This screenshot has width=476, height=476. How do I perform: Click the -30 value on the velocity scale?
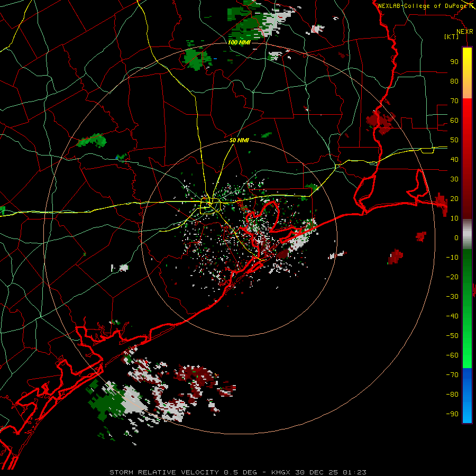click(452, 297)
